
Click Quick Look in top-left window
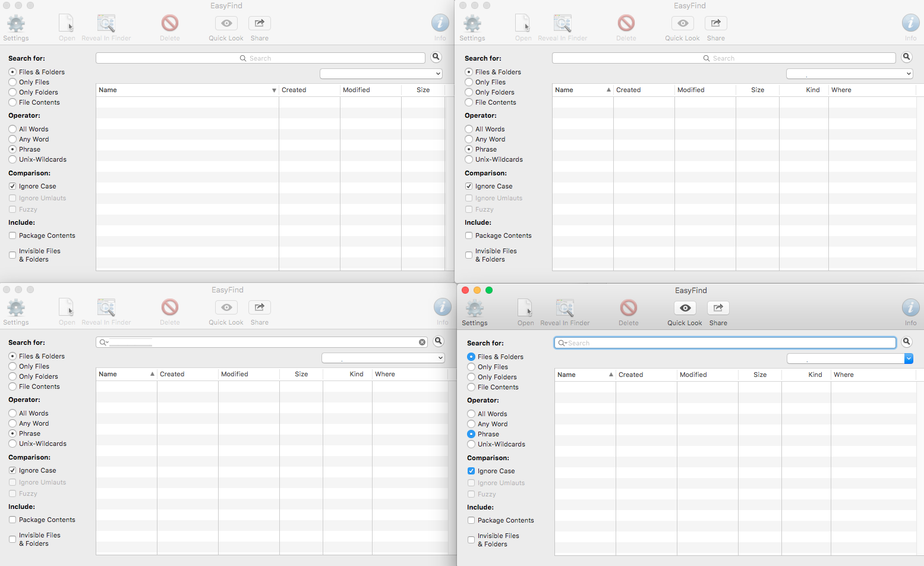226,24
